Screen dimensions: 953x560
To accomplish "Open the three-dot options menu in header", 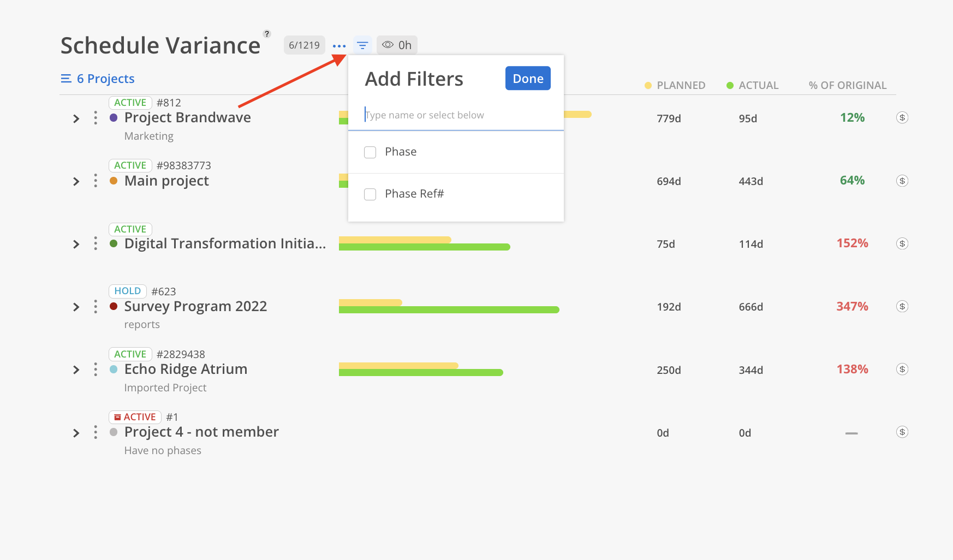I will (x=339, y=46).
